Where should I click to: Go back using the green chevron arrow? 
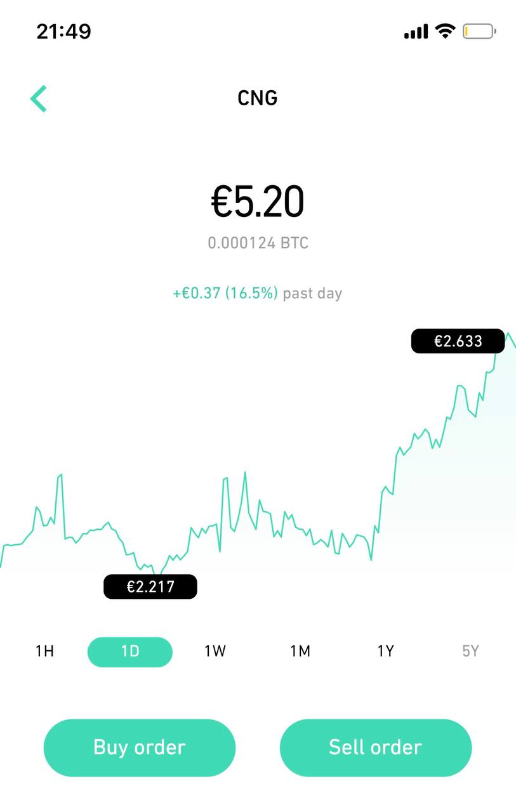[39, 99]
